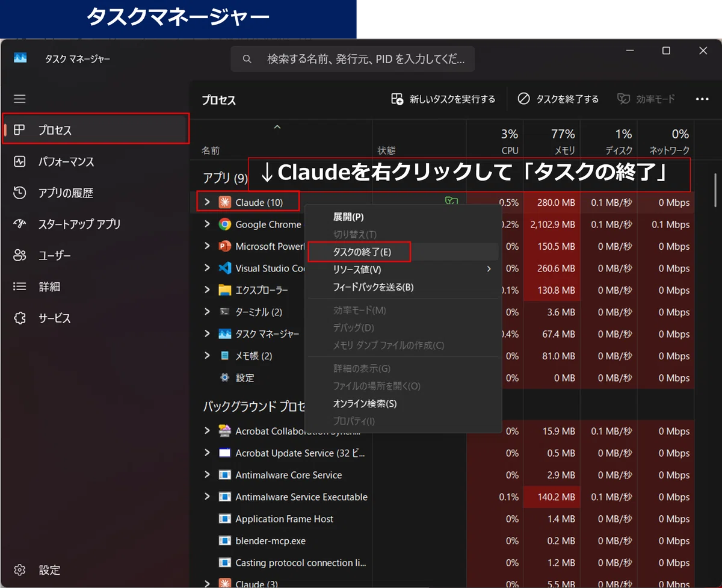
Task: Click the 280.0 MB memory cell
Action: tap(552, 202)
